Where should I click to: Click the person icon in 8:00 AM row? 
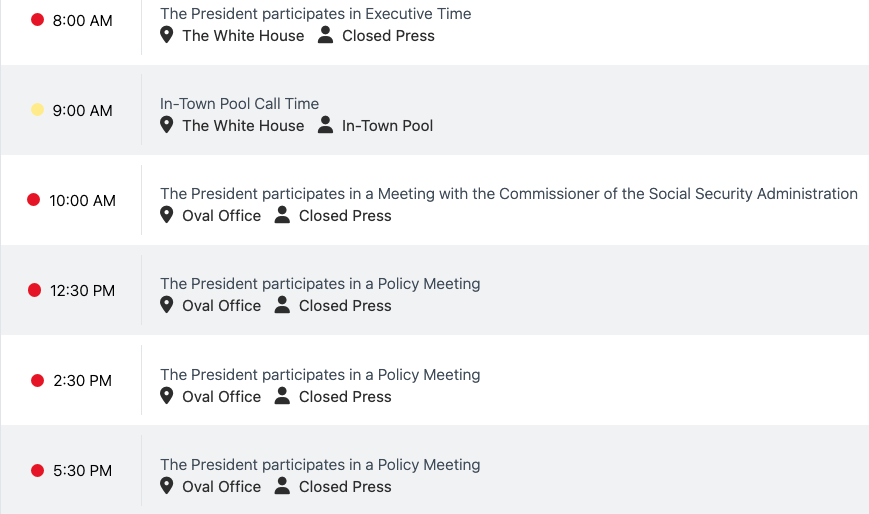click(x=325, y=35)
